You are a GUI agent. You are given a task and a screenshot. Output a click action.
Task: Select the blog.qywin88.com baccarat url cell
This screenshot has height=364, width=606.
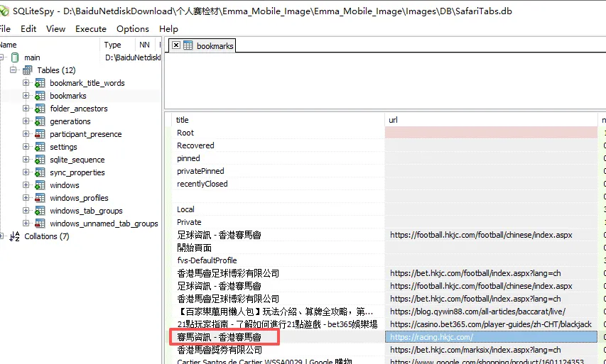[x=491, y=311]
